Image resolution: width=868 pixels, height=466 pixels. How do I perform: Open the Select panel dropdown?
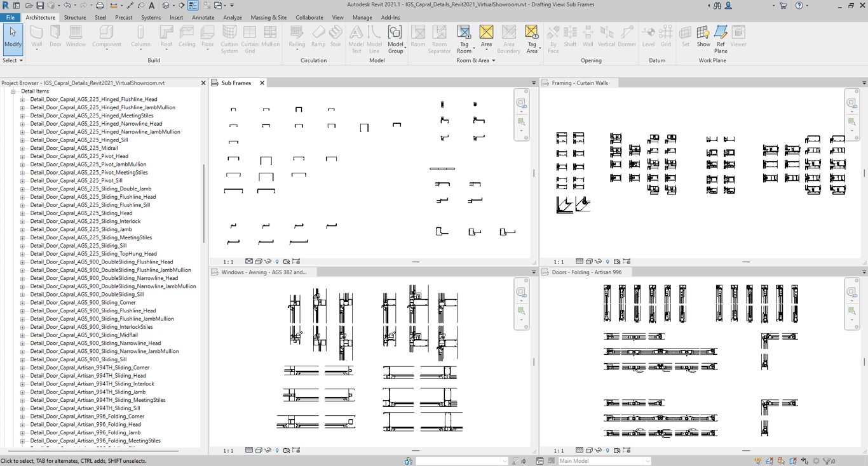[x=13, y=60]
